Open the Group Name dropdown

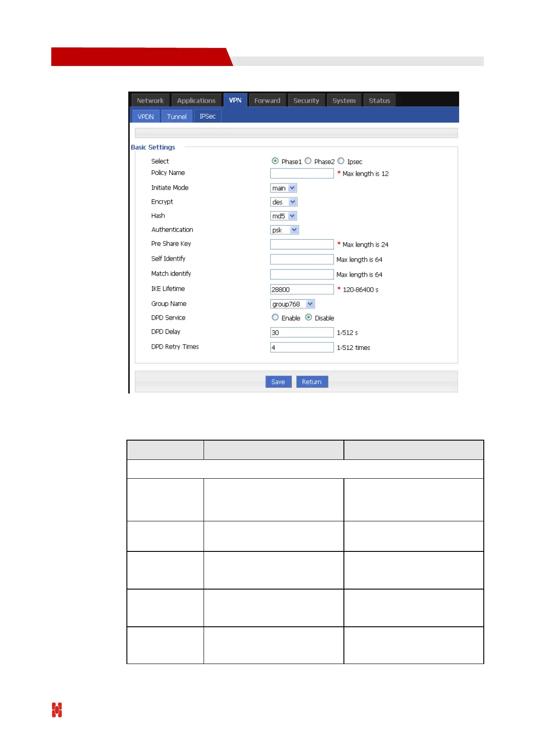coord(293,304)
